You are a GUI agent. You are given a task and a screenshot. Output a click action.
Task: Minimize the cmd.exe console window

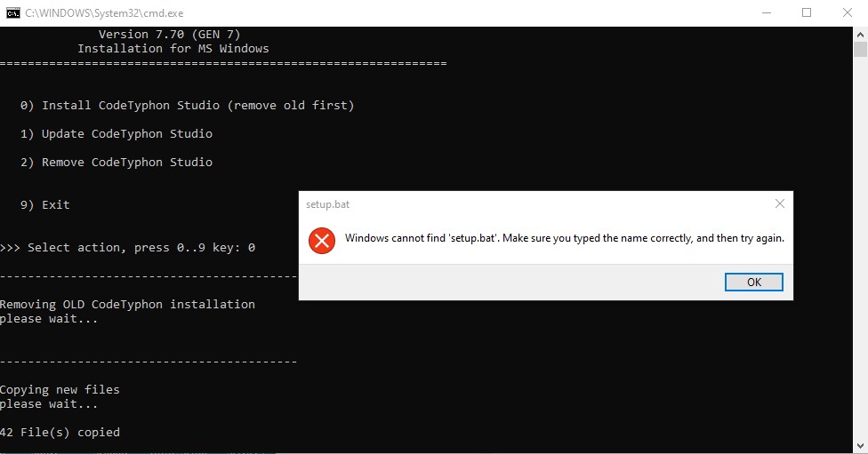point(766,12)
